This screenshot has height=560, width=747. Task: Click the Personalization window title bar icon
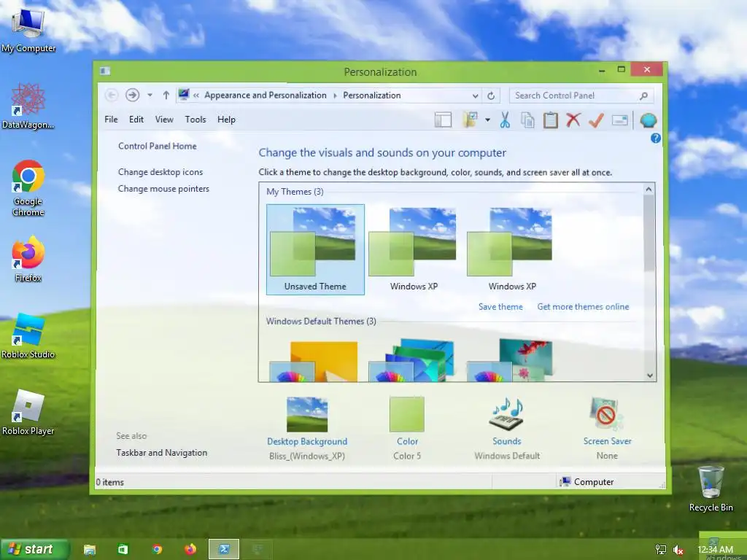pos(105,71)
